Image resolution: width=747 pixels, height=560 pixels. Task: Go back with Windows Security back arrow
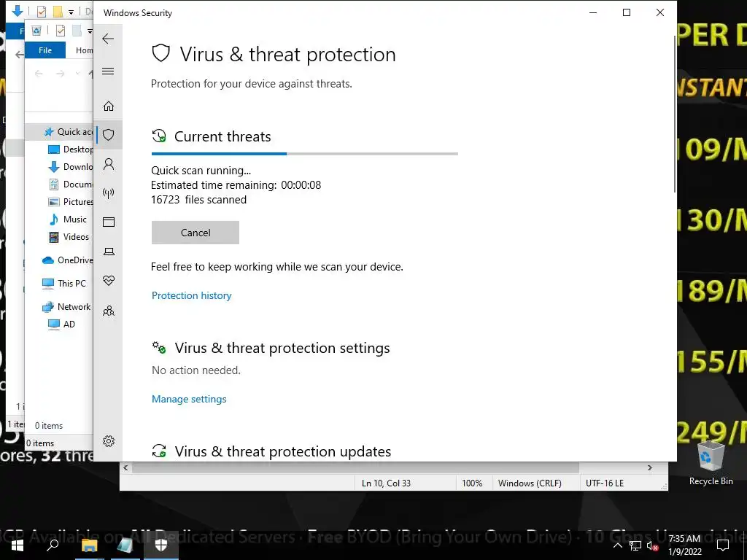[x=108, y=39]
